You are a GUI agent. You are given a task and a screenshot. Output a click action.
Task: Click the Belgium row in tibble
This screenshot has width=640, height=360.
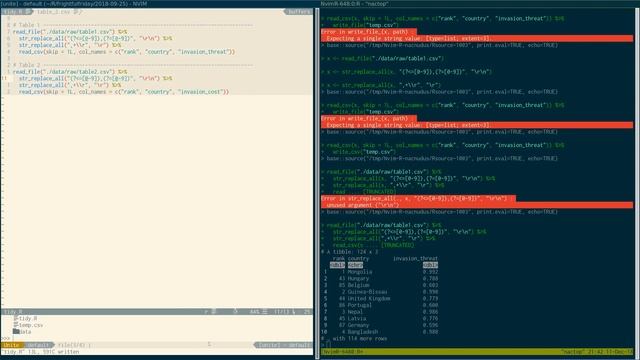[x=380, y=285]
